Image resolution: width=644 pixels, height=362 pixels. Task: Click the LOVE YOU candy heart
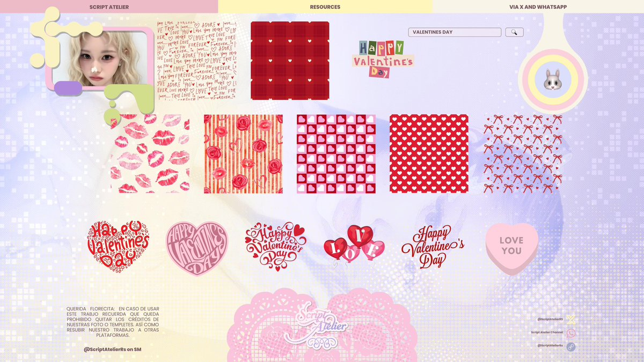(511, 249)
